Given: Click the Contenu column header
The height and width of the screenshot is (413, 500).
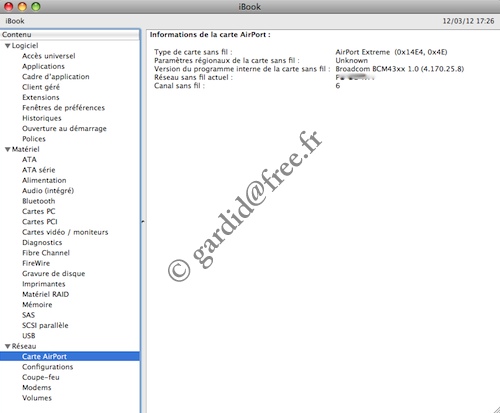Looking at the screenshot, I should [x=70, y=35].
